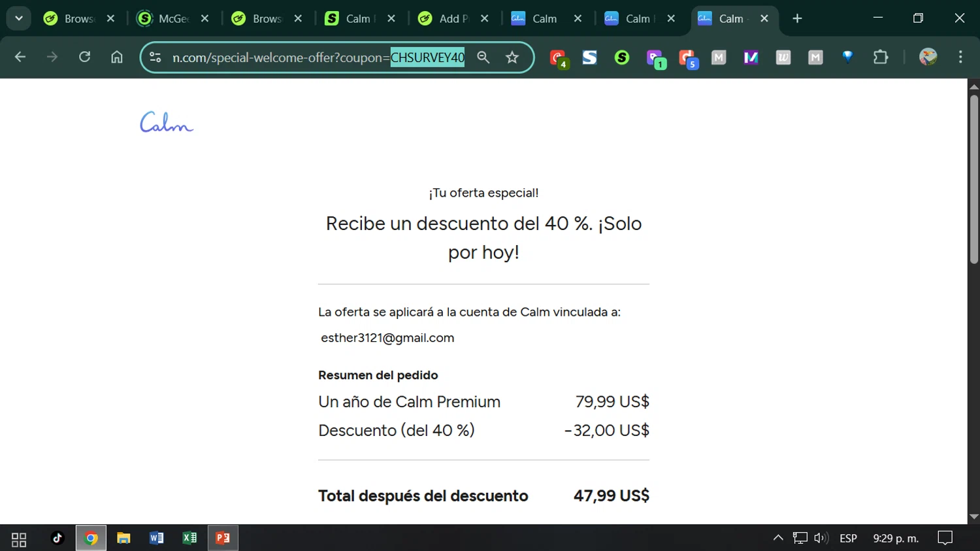This screenshot has height=551, width=980.
Task: Click the second gray M extension
Action: coord(815,58)
